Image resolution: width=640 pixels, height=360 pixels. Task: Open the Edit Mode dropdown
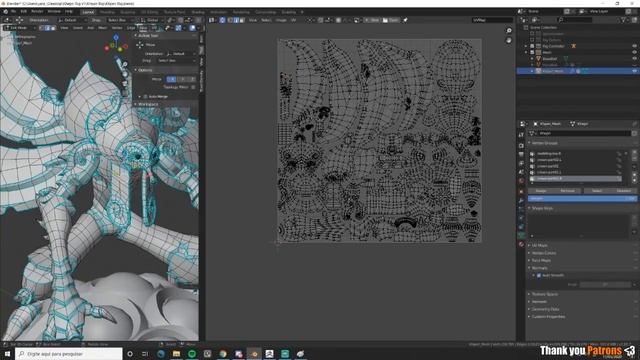coord(20,28)
